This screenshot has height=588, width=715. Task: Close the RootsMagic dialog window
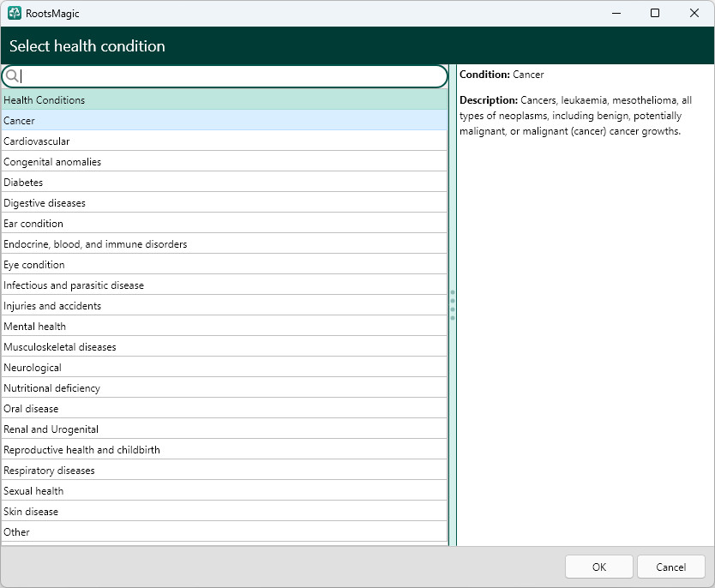(x=694, y=13)
